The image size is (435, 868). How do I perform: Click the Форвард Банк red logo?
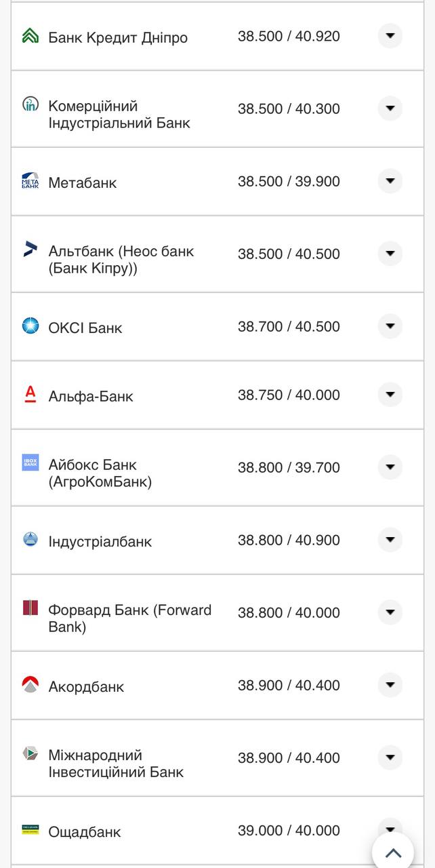coord(30,610)
